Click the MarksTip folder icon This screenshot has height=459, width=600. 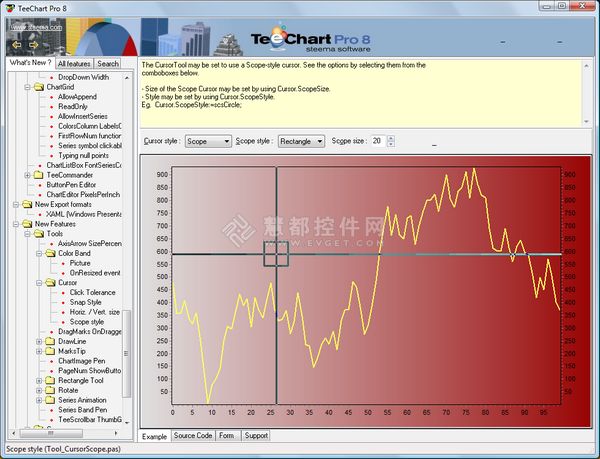[51, 352]
